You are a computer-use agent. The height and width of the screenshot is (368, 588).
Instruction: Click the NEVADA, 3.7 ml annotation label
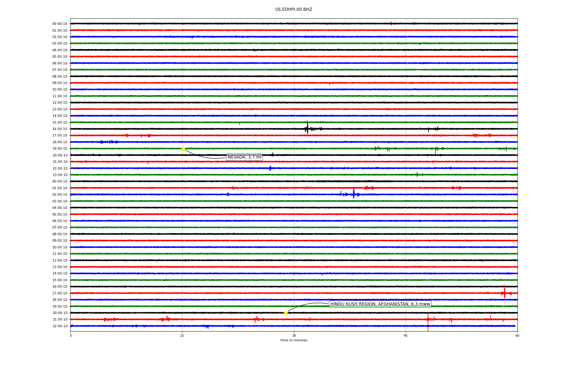coord(244,157)
